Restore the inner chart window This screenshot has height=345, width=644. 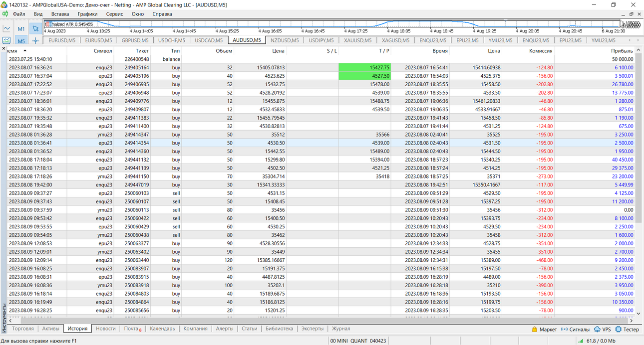[x=631, y=14]
